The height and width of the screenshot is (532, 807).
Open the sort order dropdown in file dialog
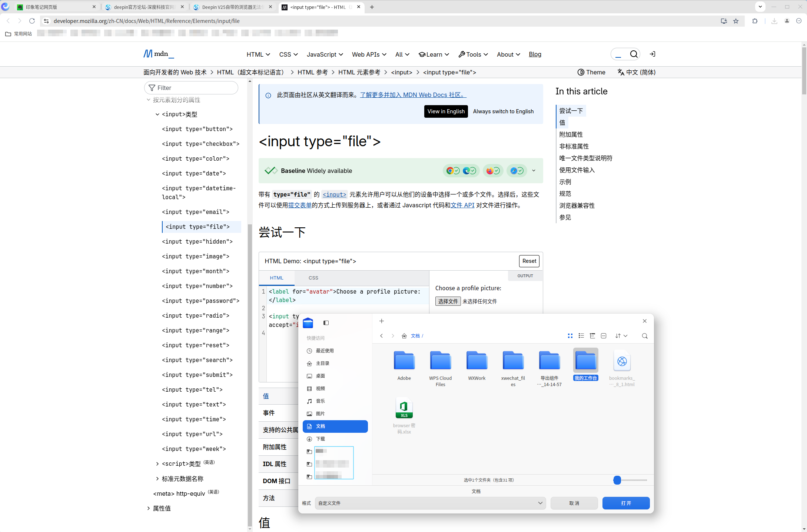pos(621,336)
